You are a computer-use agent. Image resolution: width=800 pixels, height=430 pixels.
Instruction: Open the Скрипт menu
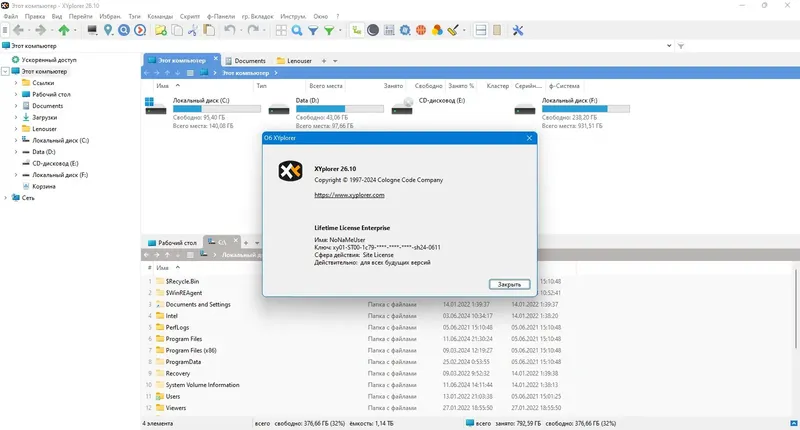pos(190,16)
